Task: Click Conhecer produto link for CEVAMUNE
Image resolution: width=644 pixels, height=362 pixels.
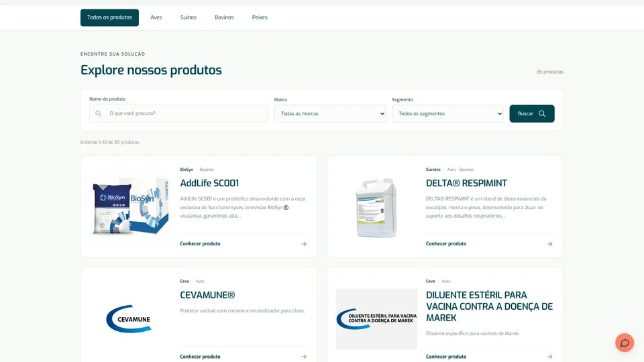Action: [x=200, y=357]
